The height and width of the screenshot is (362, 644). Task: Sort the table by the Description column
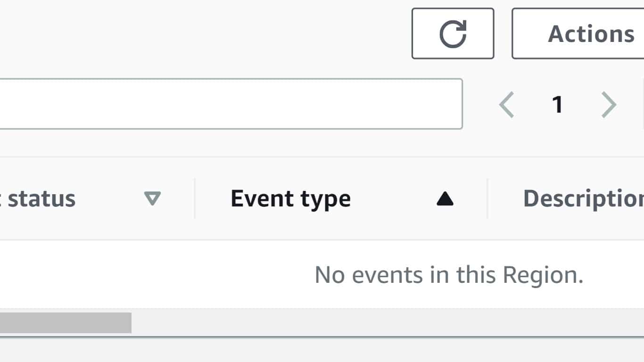589,198
